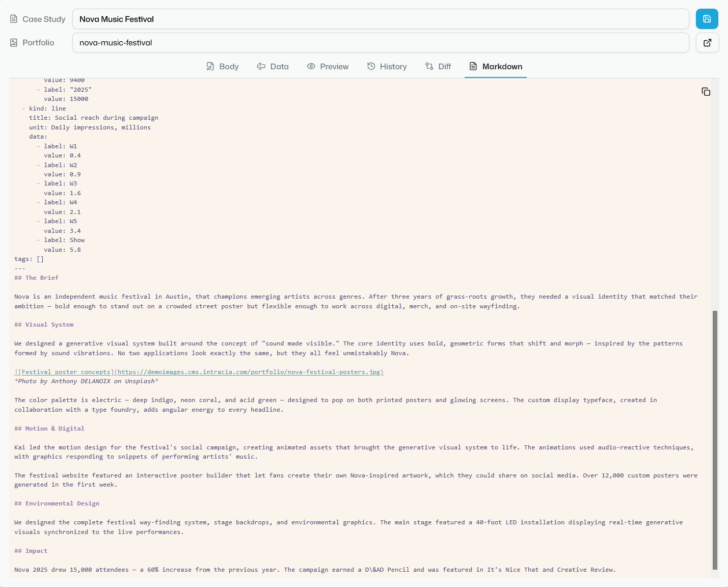Image resolution: width=728 pixels, height=587 pixels.
Task: Click 'title: Social reach during campaign' line
Action: (94, 118)
